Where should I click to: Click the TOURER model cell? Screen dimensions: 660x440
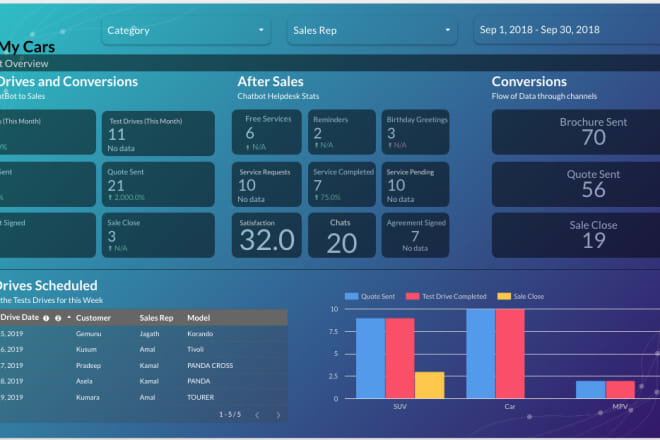point(200,397)
